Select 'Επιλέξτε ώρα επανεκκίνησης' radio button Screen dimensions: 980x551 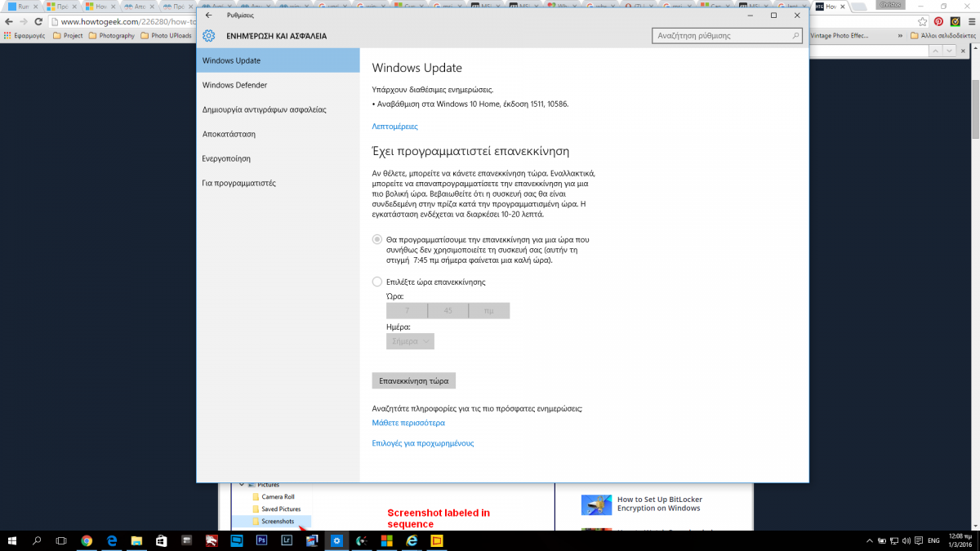point(376,282)
